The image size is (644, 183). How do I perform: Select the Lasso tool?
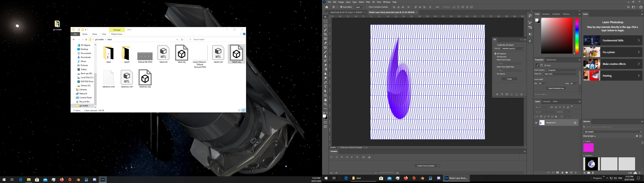[x=325, y=26]
